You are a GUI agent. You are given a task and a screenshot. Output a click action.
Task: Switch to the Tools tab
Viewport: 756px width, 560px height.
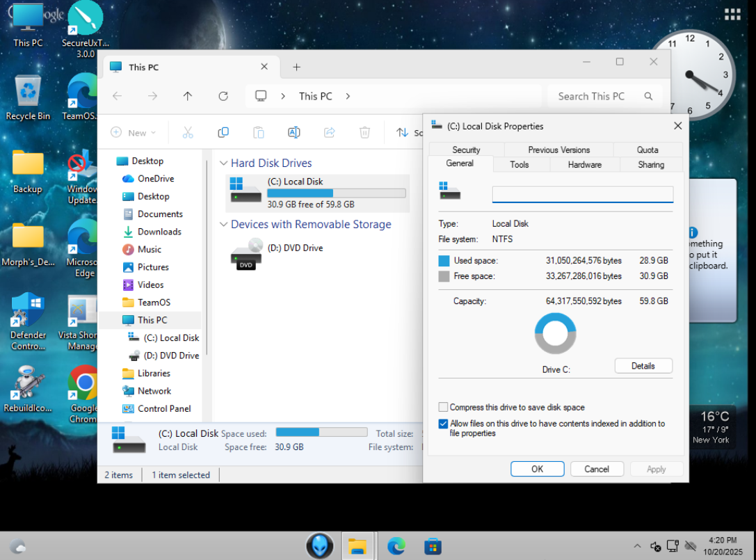pyautogui.click(x=519, y=165)
